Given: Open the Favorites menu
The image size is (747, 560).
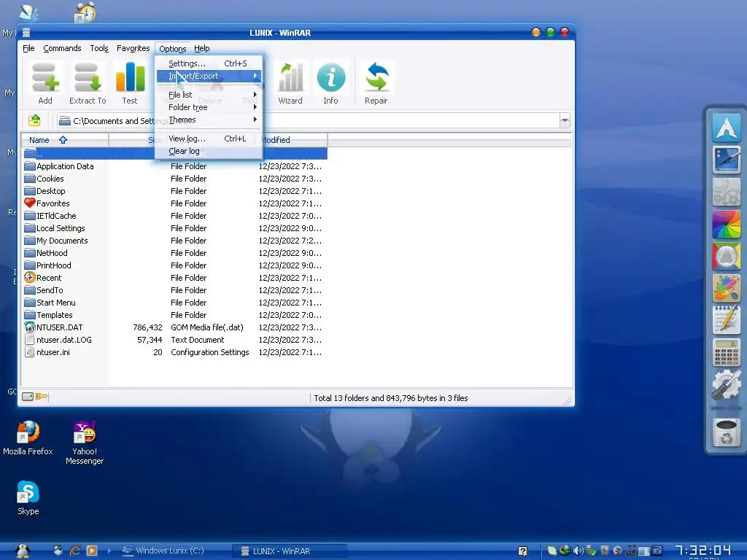Looking at the screenshot, I should [x=133, y=48].
